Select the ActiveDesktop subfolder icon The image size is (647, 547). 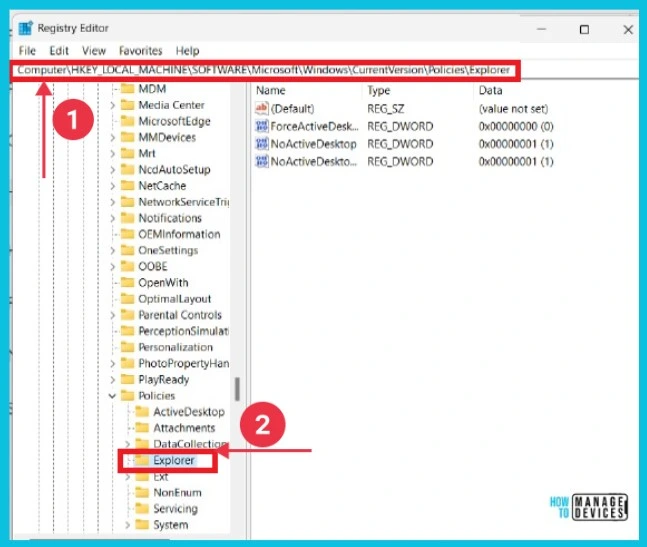[142, 412]
